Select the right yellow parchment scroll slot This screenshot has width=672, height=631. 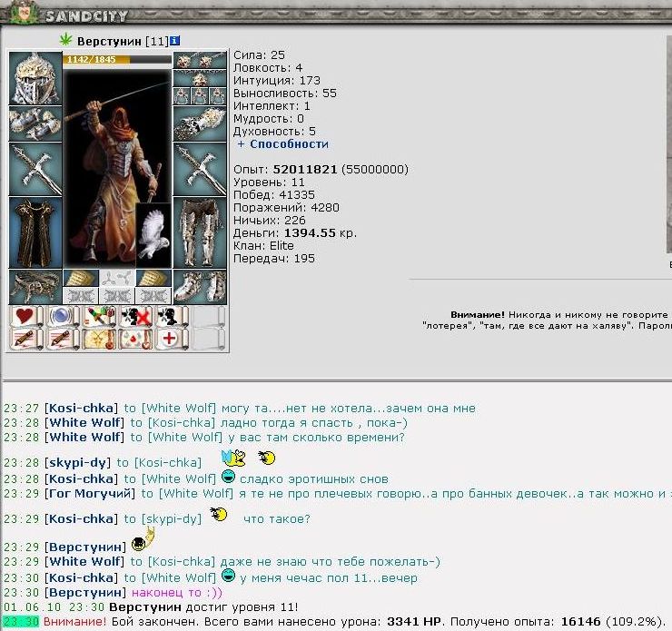(153, 278)
